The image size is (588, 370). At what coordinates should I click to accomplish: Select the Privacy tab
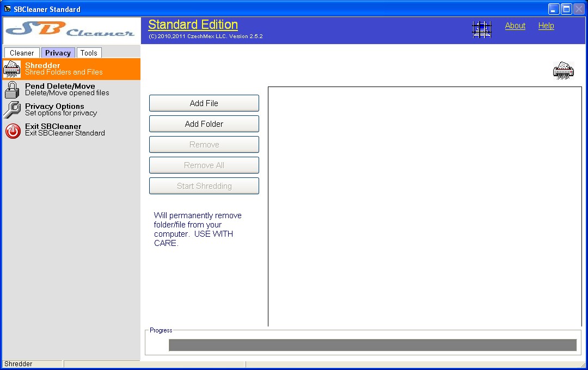58,53
